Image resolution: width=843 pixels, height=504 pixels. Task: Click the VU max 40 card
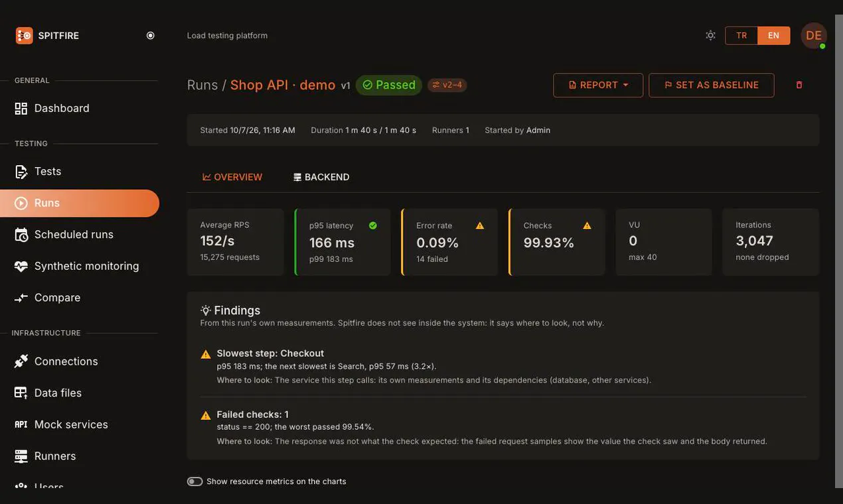coord(664,242)
